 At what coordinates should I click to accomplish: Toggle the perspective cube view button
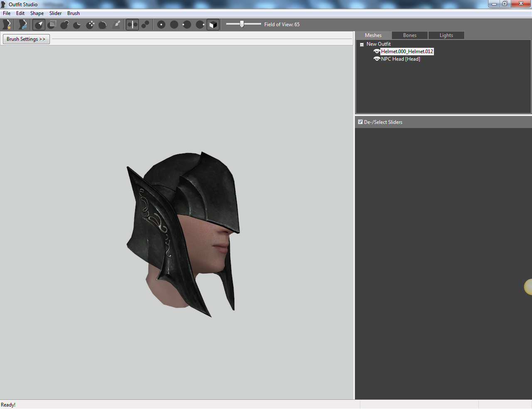[x=213, y=25]
